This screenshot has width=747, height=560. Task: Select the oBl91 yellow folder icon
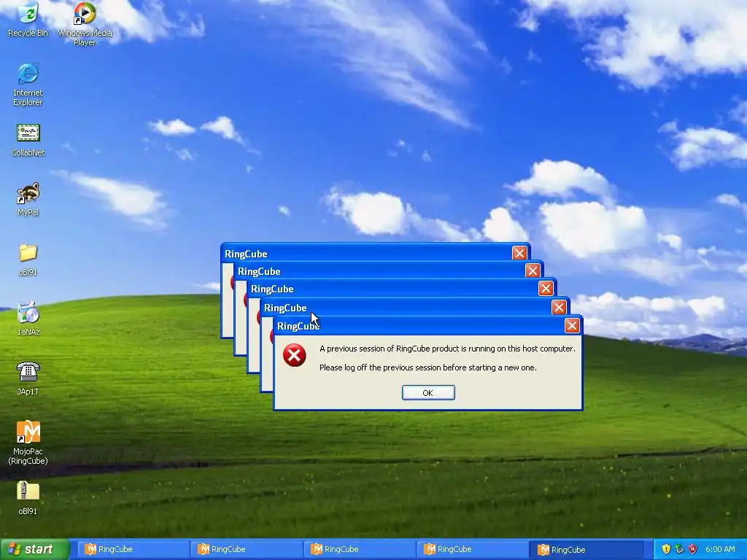click(x=28, y=260)
